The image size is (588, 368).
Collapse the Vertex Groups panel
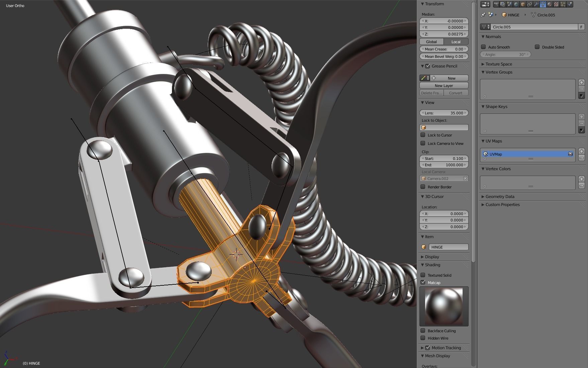click(483, 72)
